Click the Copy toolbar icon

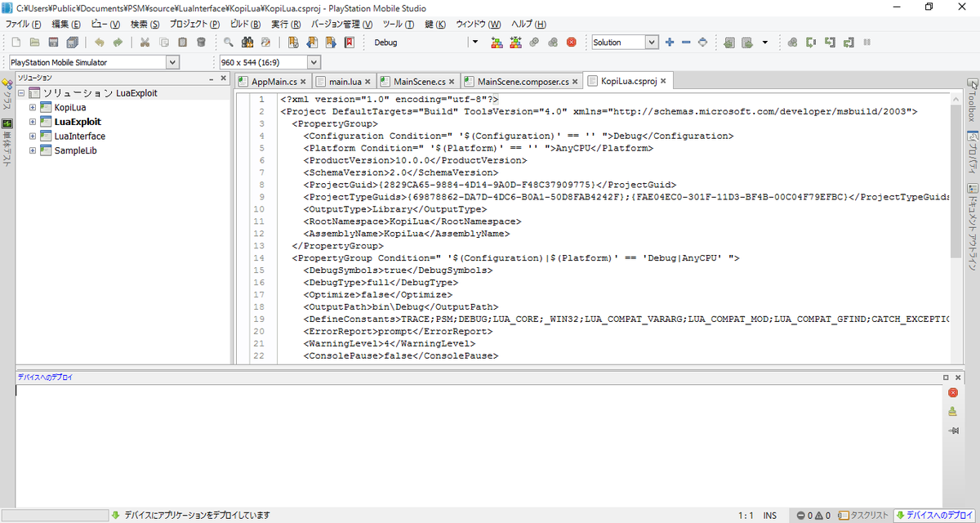tap(164, 42)
